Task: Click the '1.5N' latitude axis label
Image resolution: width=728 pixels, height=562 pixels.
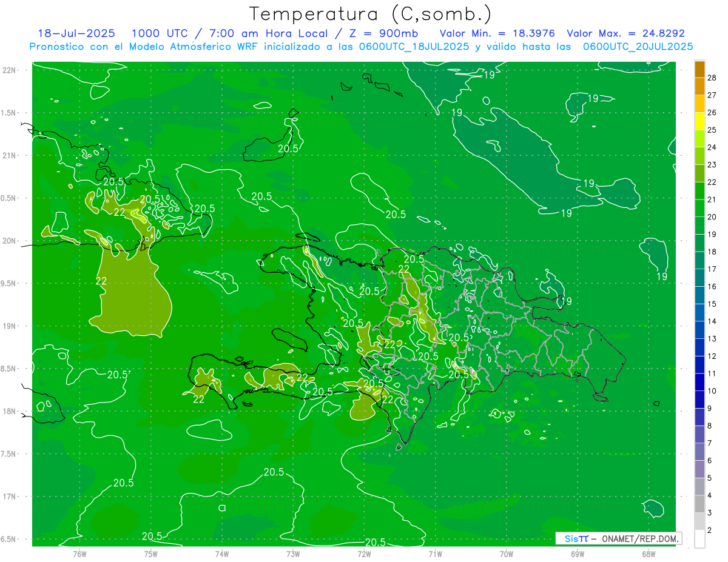Action: point(9,113)
